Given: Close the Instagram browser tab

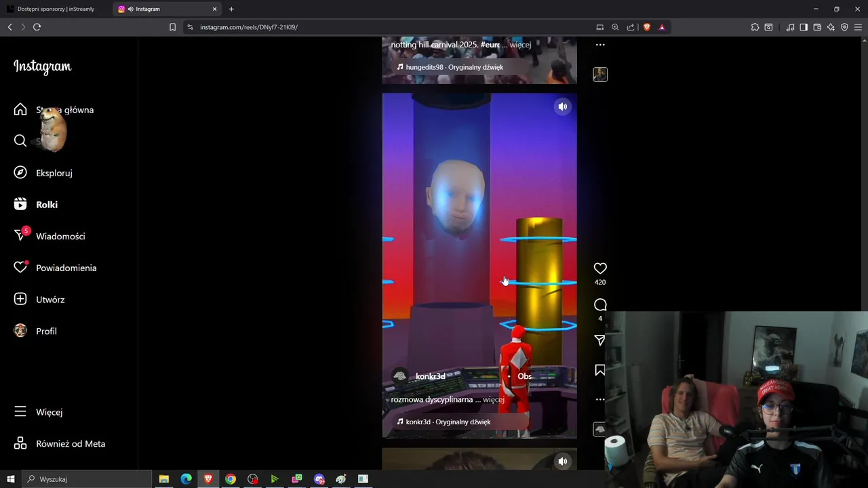Looking at the screenshot, I should [x=215, y=9].
